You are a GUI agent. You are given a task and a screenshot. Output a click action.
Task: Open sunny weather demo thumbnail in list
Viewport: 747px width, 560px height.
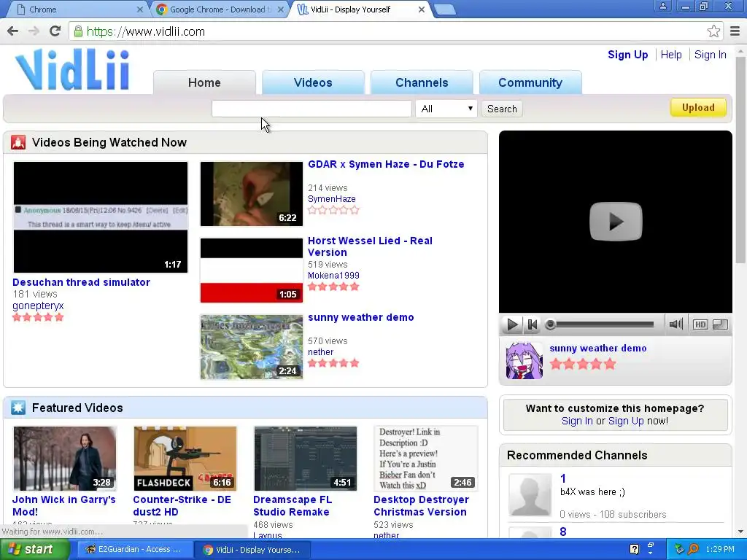pos(252,347)
